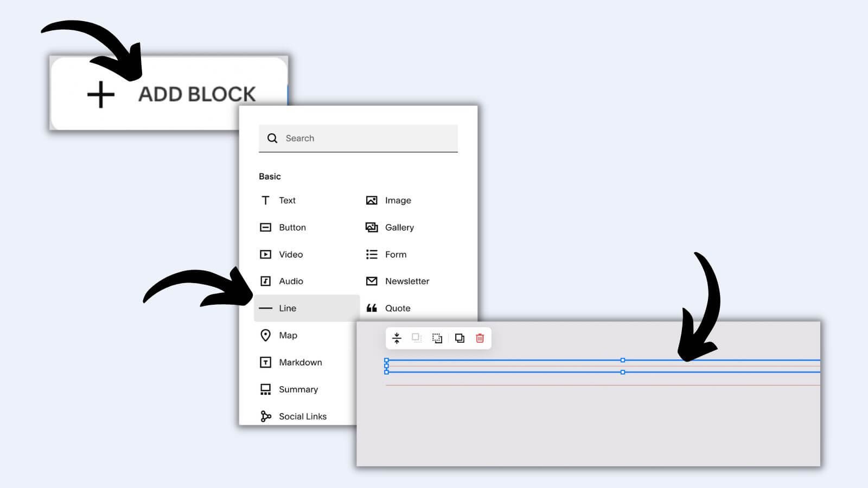Click the Form block list icon
Screen dimensions: 868x488
372,254
